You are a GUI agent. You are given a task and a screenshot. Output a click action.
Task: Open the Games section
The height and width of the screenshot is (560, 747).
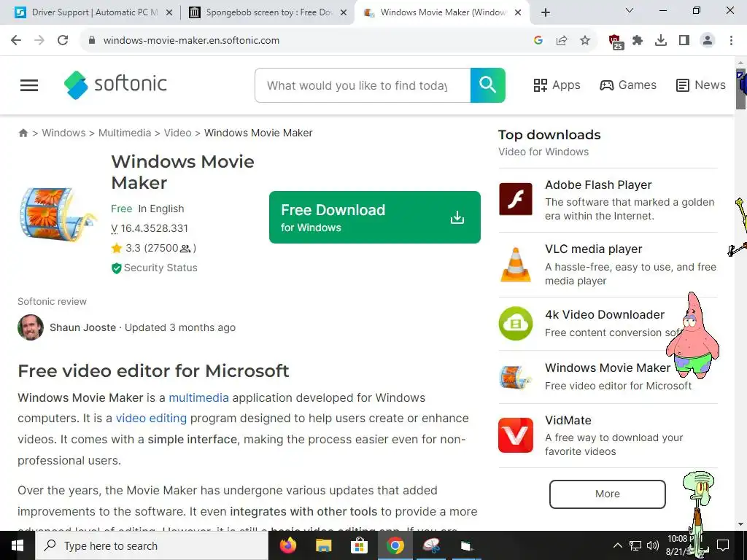click(x=628, y=85)
